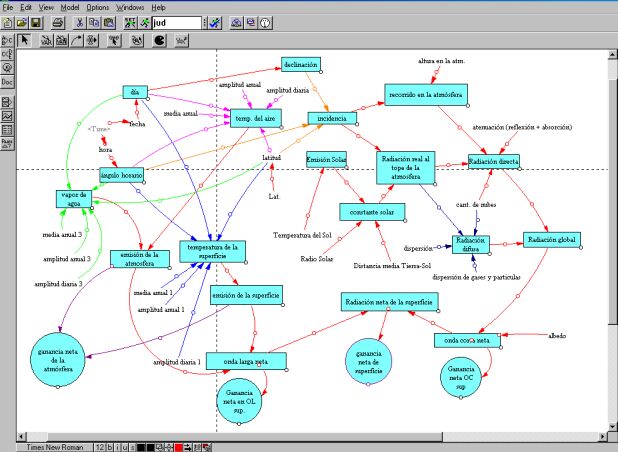The image size is (618, 452).
Task: Open the font size 12 selector
Action: (x=98, y=446)
